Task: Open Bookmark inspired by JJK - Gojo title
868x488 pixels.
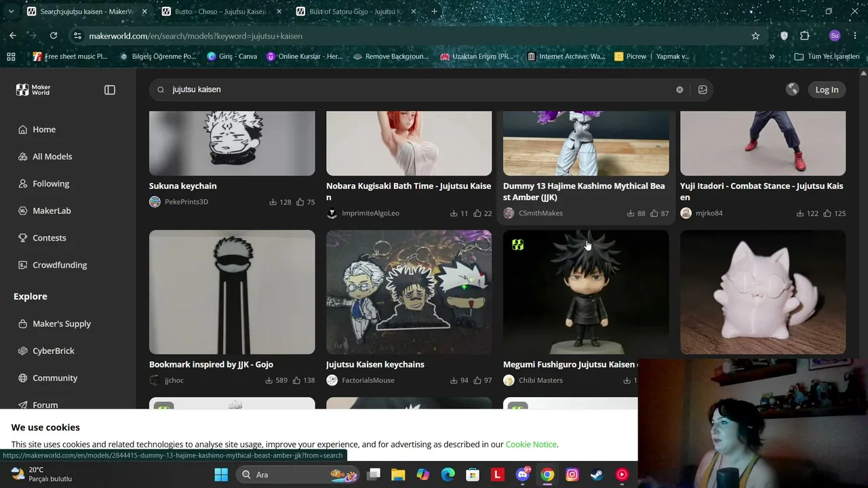Action: tap(211, 365)
